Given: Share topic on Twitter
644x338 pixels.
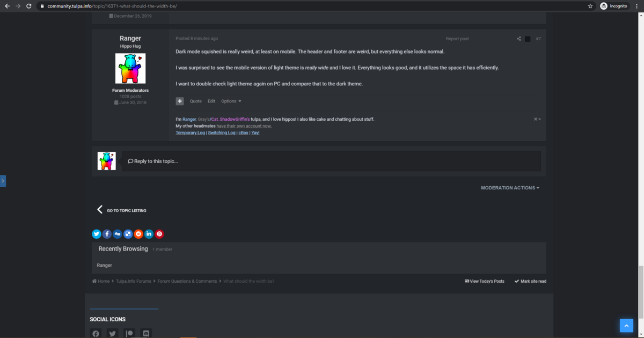Looking at the screenshot, I should 97,234.
